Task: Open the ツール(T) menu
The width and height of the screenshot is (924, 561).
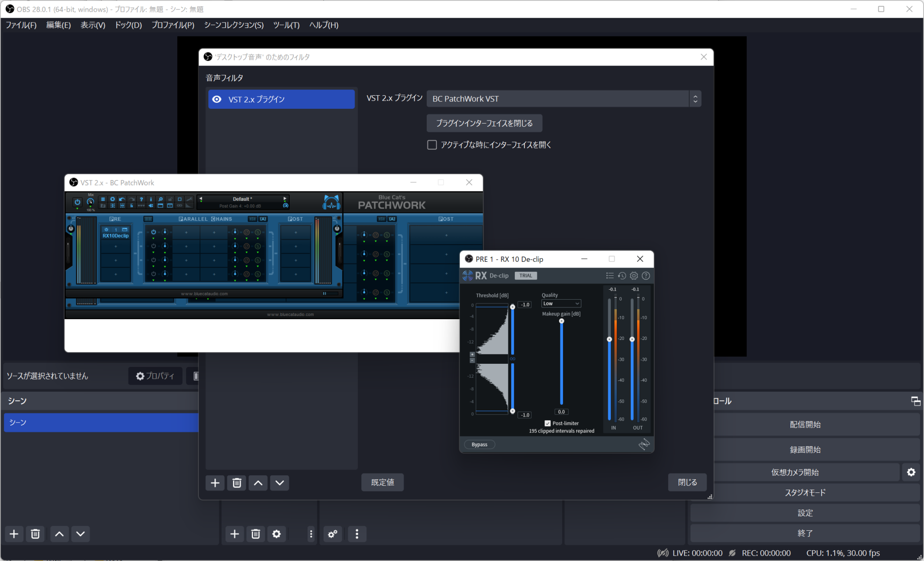Action: point(286,25)
